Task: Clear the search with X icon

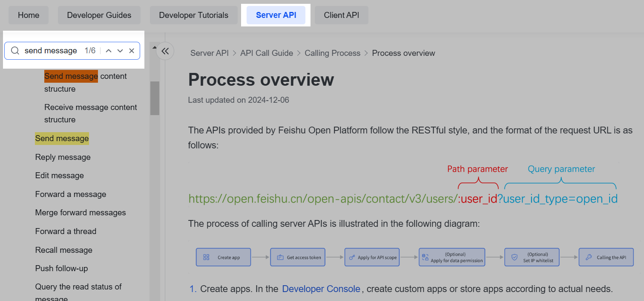Action: (132, 51)
